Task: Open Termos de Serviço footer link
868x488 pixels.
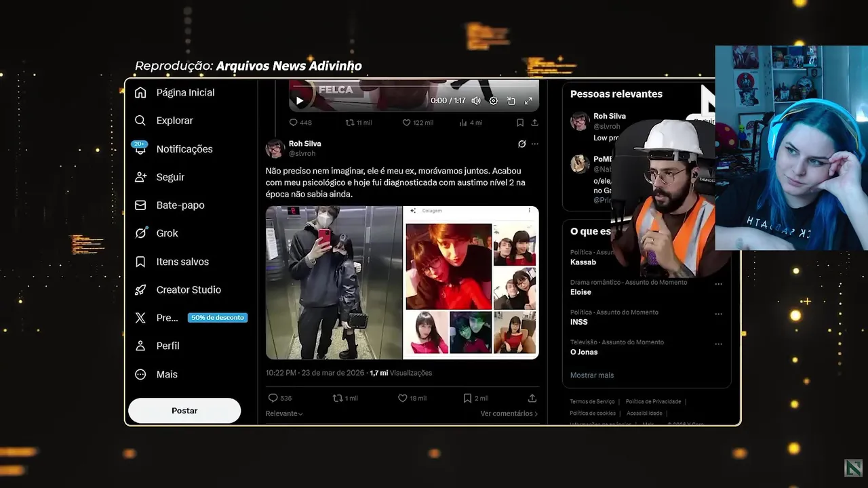Action: 592,401
